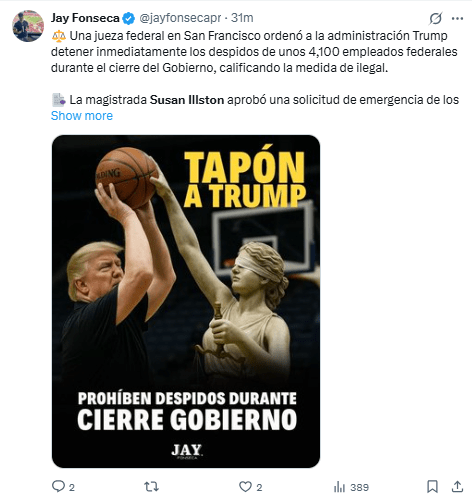
Task: Click Jay Fonseca profile avatar
Action: click(28, 26)
